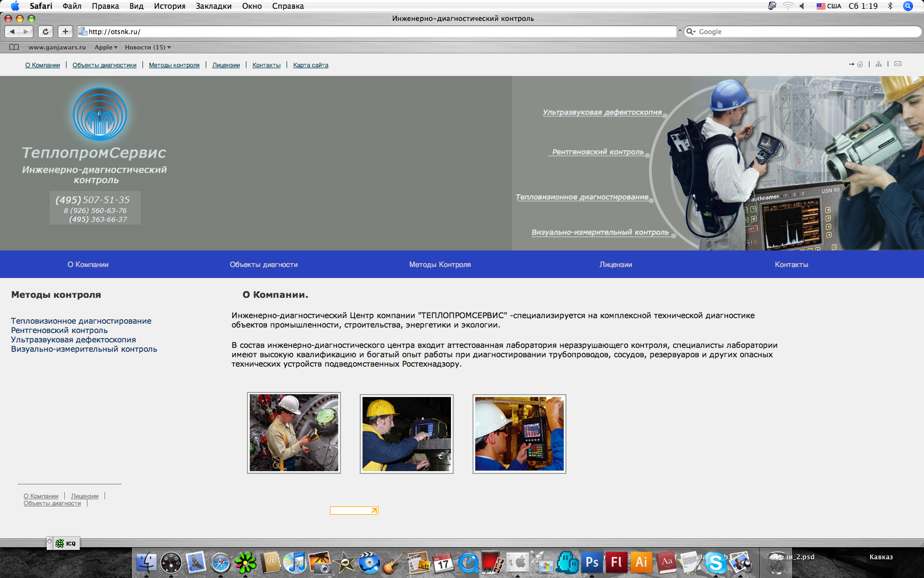Open GarageBand guitar icon in the Dock
This screenshot has width=924, height=578.
[x=394, y=563]
